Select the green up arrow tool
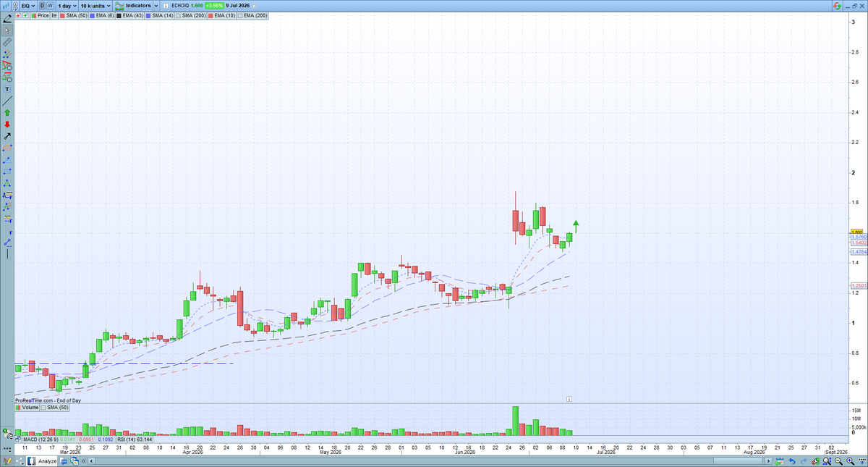This screenshot has height=467, width=868. tap(7, 112)
